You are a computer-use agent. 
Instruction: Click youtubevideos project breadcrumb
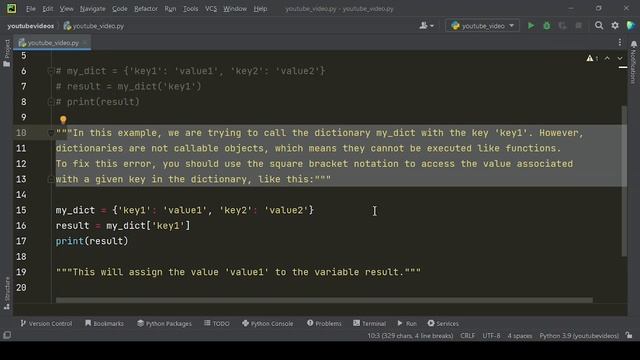coord(31,26)
